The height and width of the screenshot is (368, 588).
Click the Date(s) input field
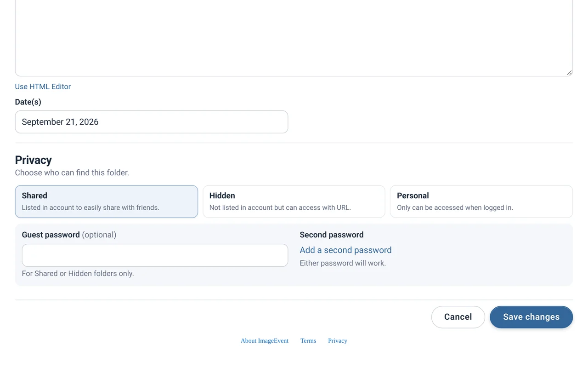pyautogui.click(x=152, y=122)
